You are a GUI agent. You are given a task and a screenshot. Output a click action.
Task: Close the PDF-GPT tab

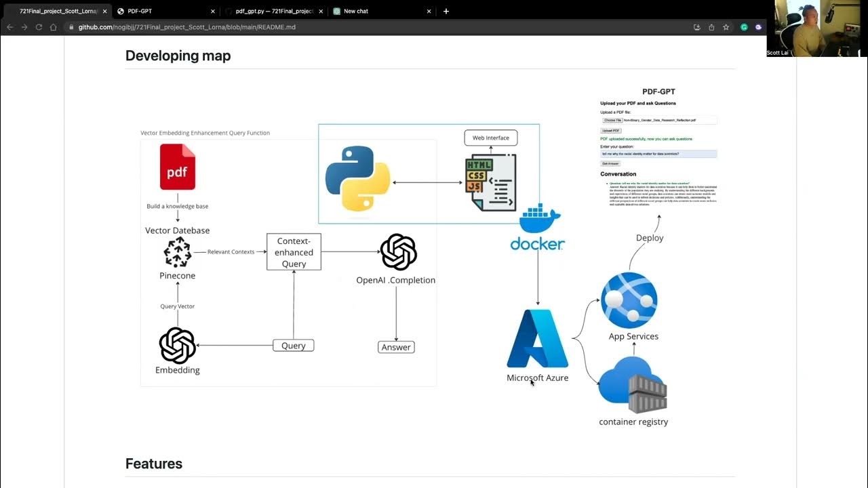click(x=213, y=12)
